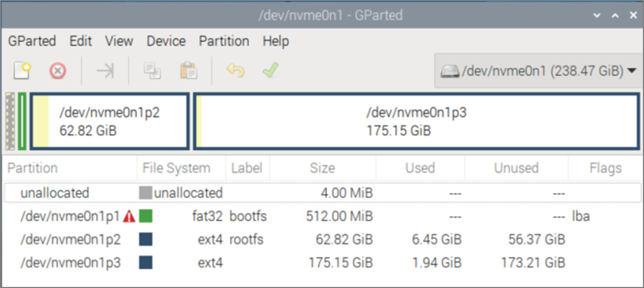Click the bootfs label cell
Viewport: 644px width, 288px height.
click(x=248, y=216)
